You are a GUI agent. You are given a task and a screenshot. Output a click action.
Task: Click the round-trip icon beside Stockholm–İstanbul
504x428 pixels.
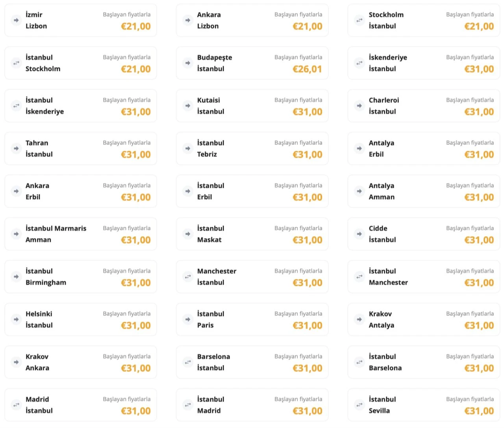click(x=359, y=20)
